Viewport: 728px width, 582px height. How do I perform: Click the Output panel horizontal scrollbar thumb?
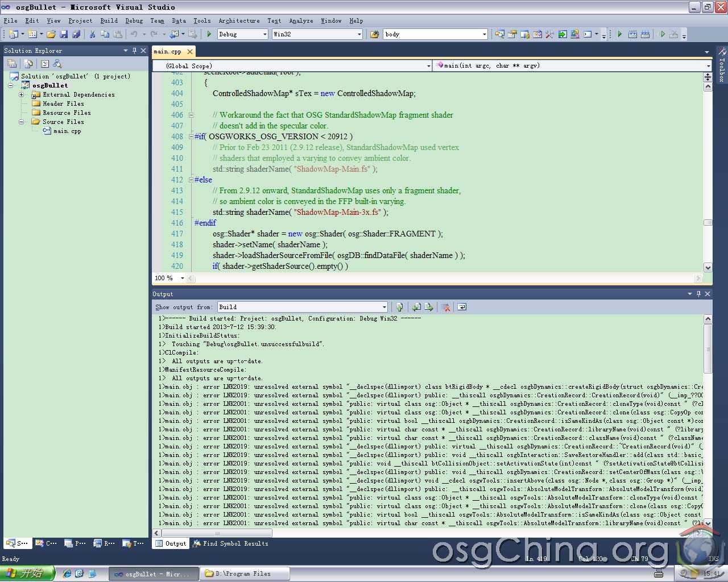pyautogui.click(x=217, y=534)
